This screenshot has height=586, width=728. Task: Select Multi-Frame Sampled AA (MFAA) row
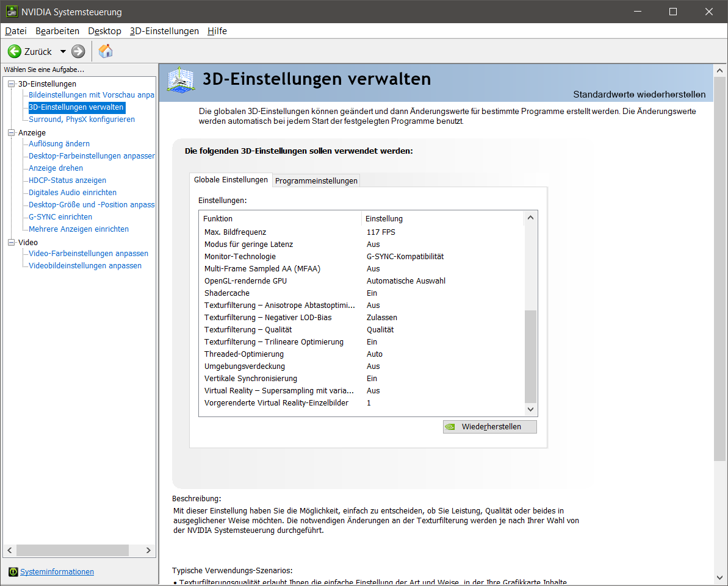coord(362,269)
